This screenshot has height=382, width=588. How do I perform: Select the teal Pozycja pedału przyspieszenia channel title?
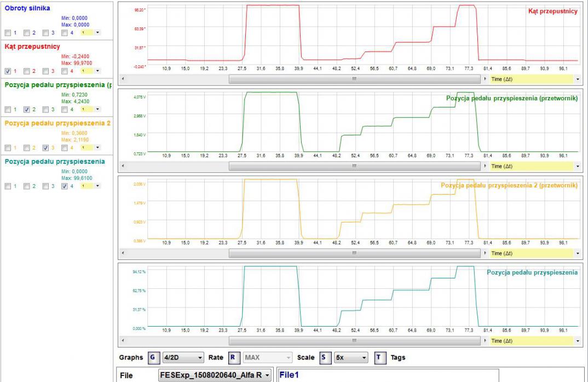tap(55, 161)
